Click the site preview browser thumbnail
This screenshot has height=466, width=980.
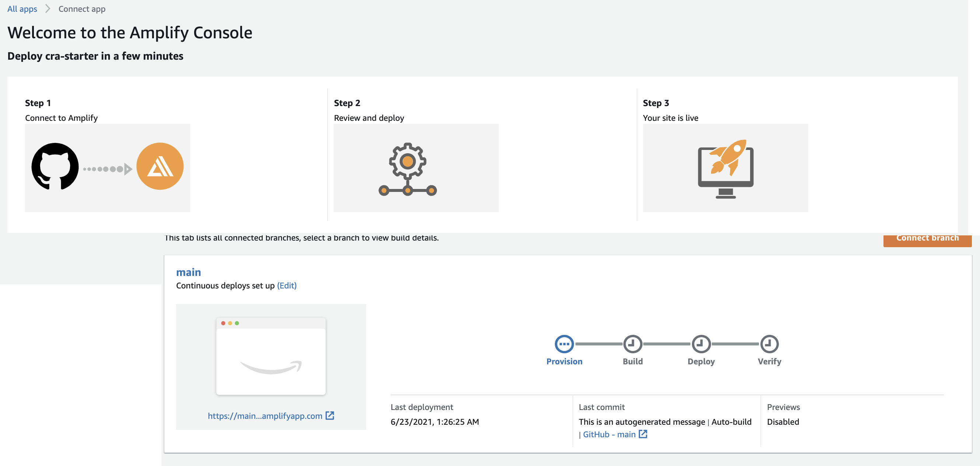coord(271,356)
